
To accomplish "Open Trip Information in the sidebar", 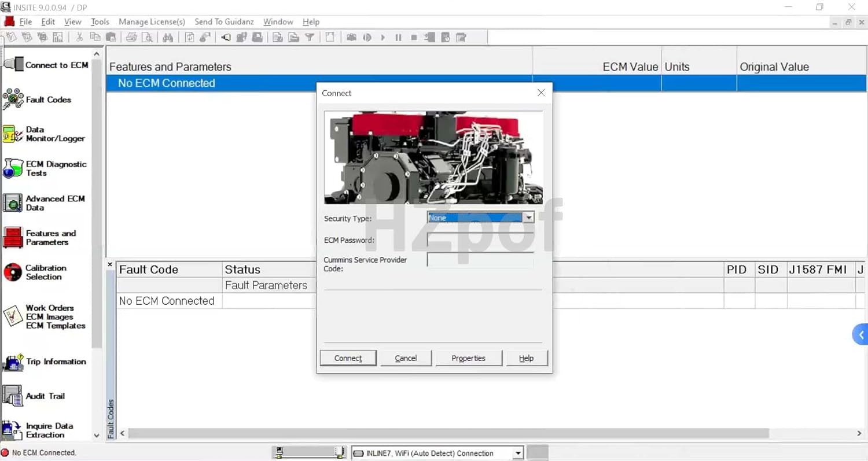I will 14,362.
